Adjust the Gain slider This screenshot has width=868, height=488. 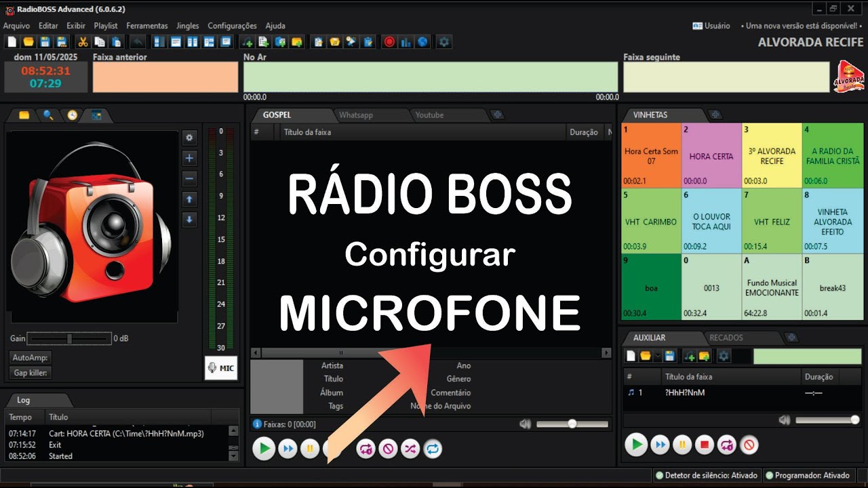click(x=69, y=338)
